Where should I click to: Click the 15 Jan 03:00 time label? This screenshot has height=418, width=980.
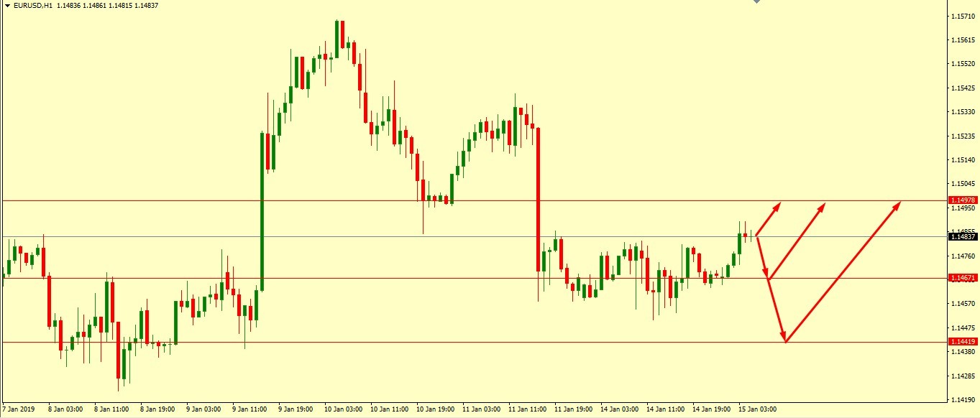pos(759,409)
